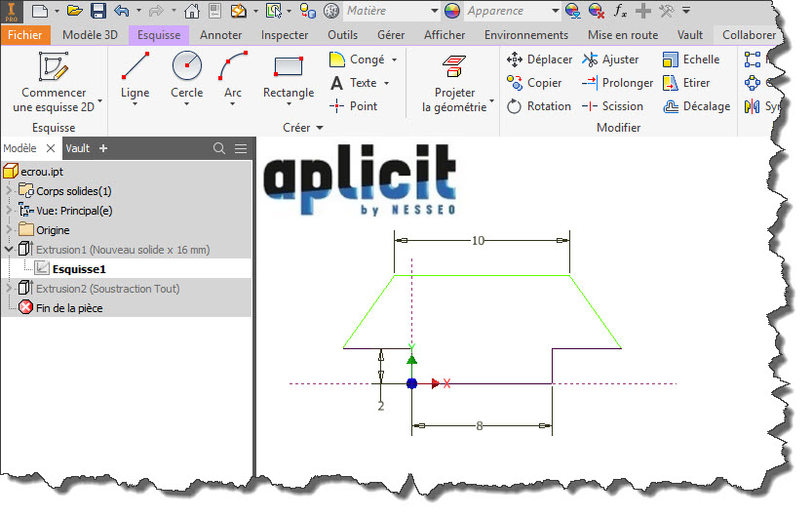Viewport: 812px width, 516px height.
Task: Select the Cercle drawing tool
Action: pyautogui.click(x=186, y=68)
